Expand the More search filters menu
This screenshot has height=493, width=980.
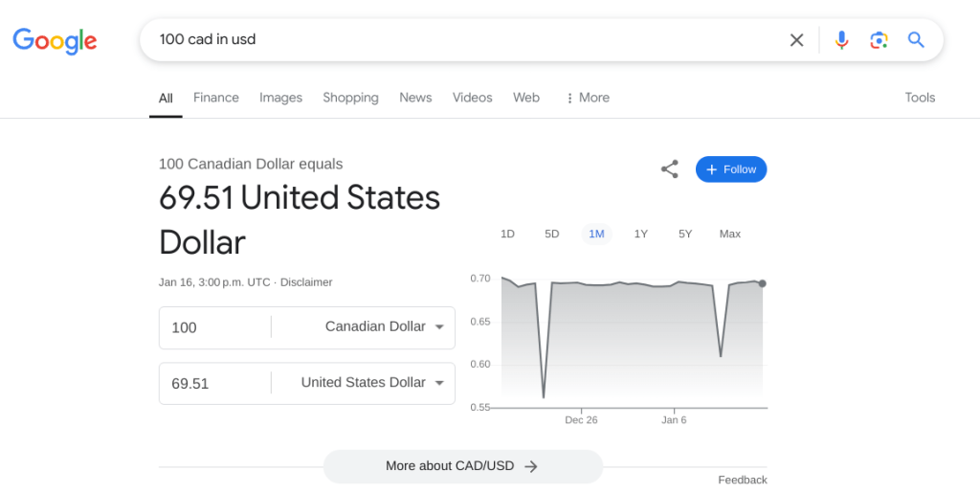588,98
